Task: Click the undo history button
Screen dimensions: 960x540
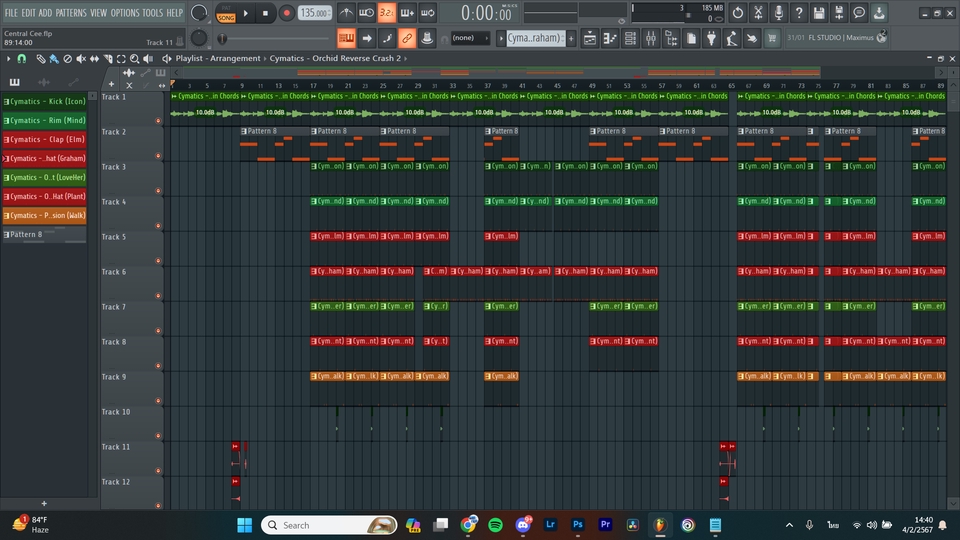Action: click(738, 12)
